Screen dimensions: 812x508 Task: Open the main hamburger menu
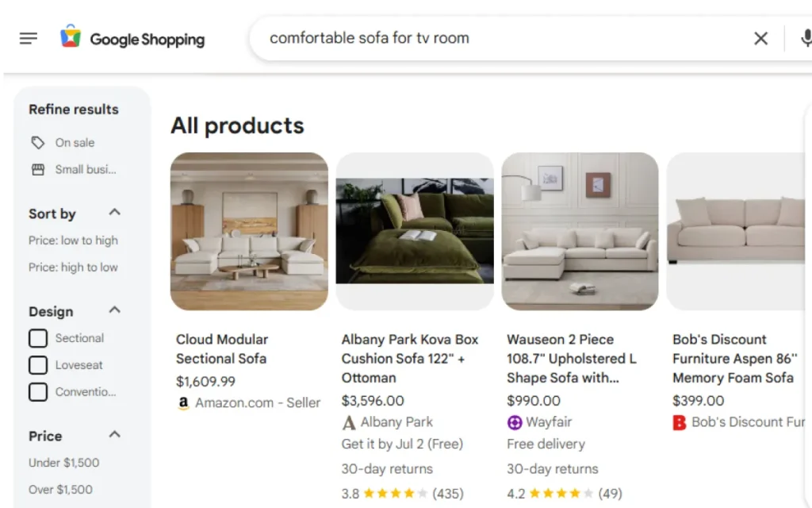pos(29,37)
